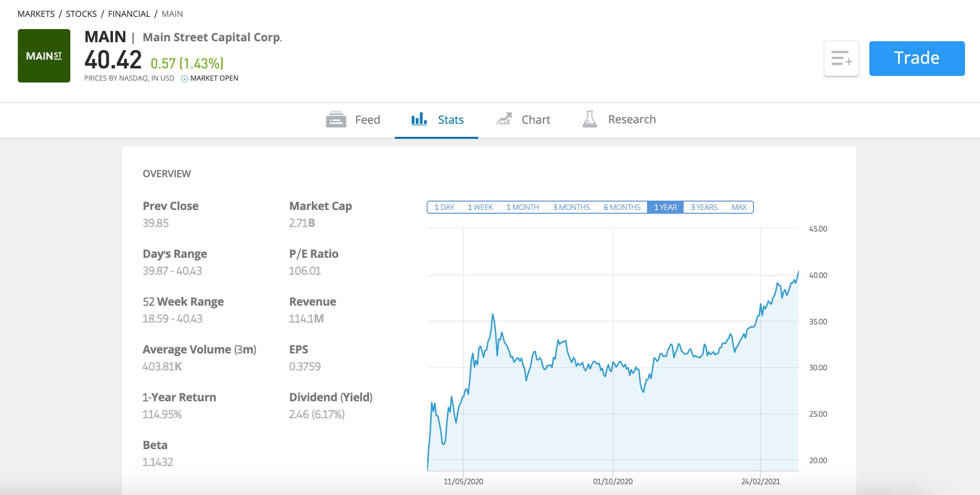The height and width of the screenshot is (495, 980).
Task: Select 1 MONTH chart range
Action: [x=522, y=207]
